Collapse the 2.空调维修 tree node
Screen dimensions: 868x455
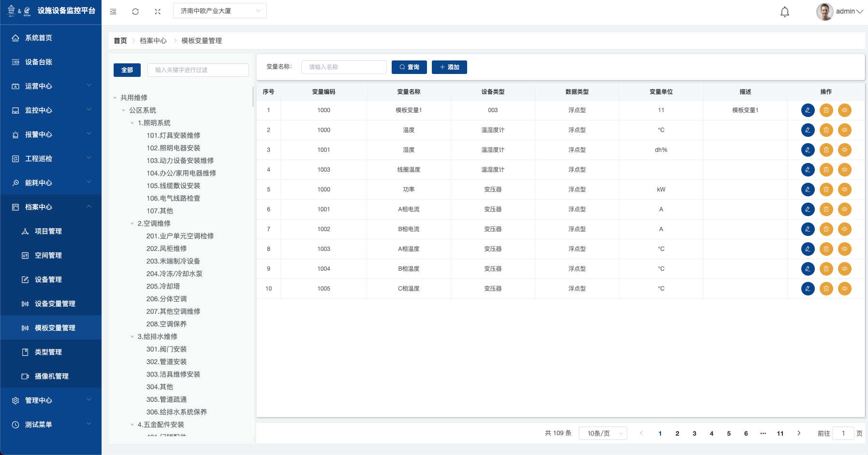click(132, 223)
